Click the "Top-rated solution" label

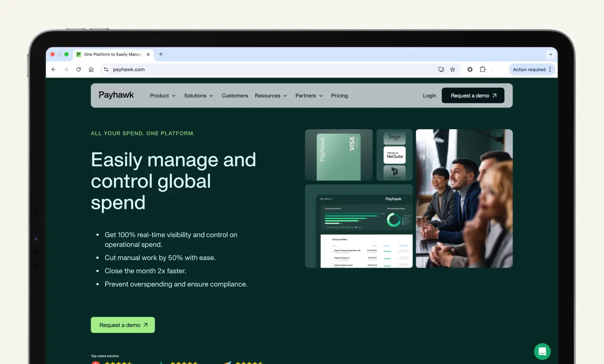point(105,356)
